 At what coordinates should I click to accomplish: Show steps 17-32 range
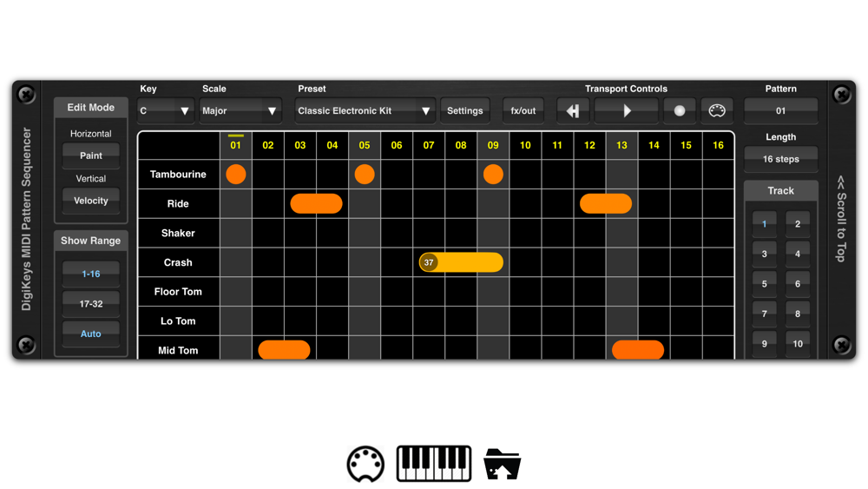coord(91,303)
